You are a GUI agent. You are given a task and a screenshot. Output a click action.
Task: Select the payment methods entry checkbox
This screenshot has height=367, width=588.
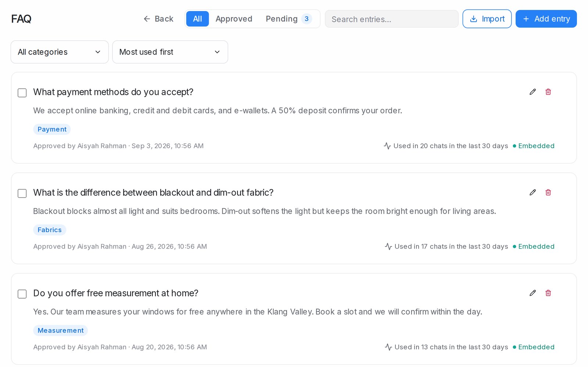coord(22,93)
